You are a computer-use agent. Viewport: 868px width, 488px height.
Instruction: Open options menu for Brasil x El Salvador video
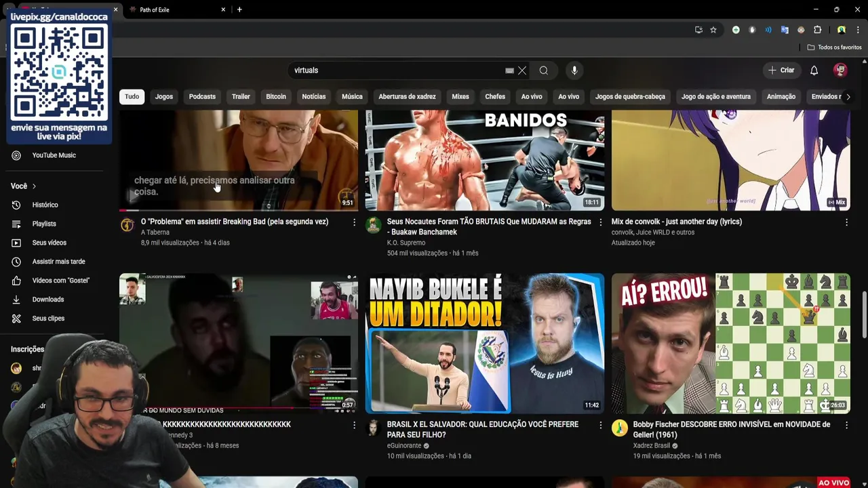pyautogui.click(x=600, y=425)
